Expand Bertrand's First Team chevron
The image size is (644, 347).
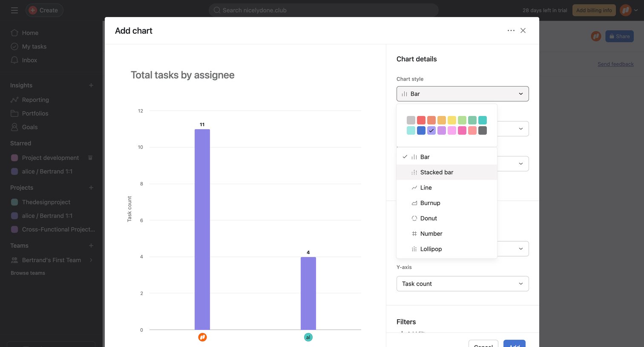click(91, 260)
